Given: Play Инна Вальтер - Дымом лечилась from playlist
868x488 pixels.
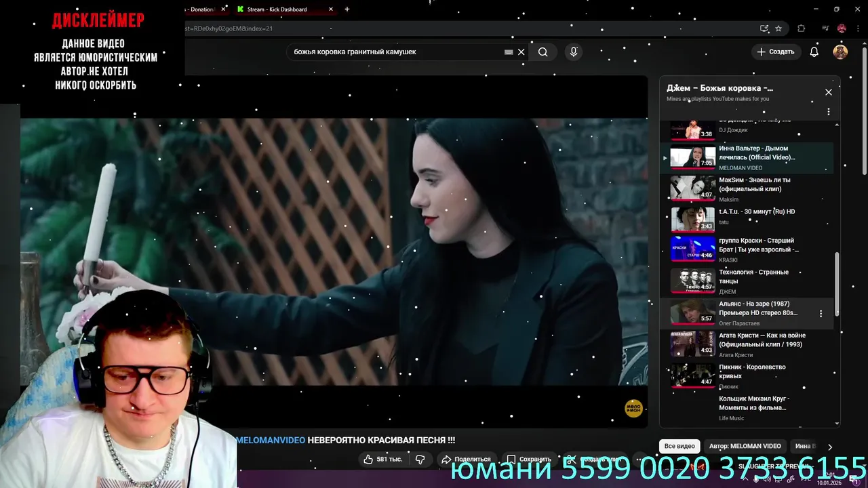Looking at the screenshot, I should coord(745,157).
